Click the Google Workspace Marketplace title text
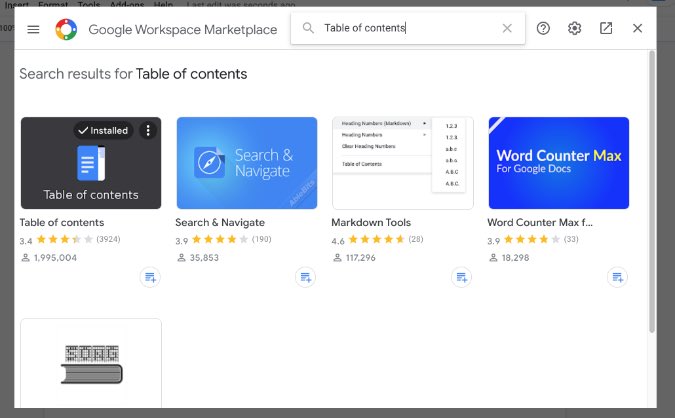675x418 pixels. click(x=183, y=30)
